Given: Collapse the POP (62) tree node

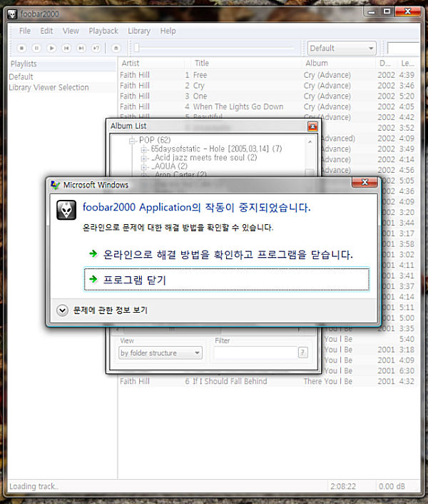Looking at the screenshot, I should point(132,141).
